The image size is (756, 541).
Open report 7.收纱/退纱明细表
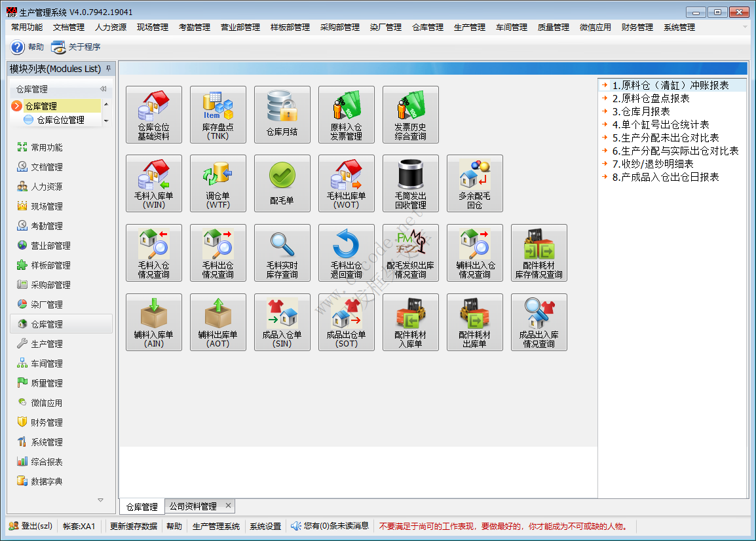click(653, 164)
